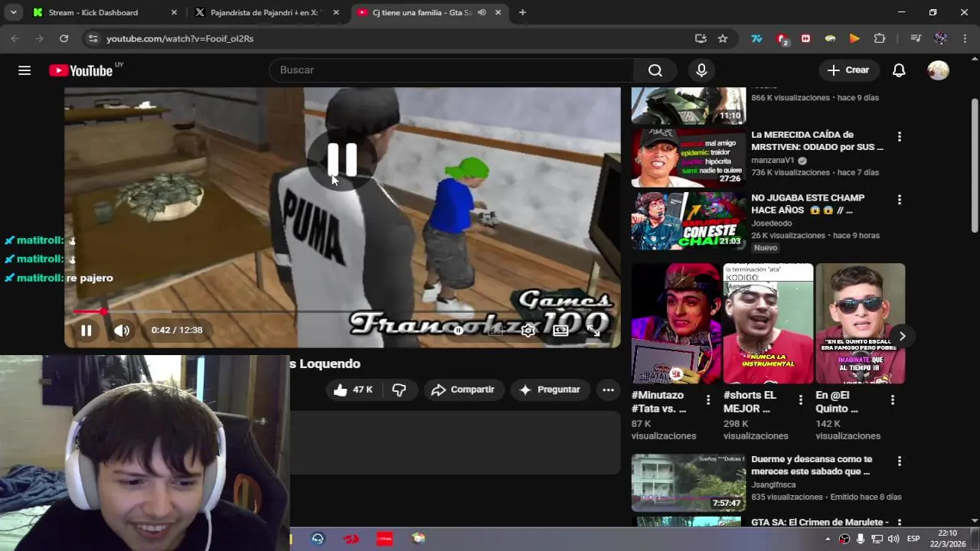Screen dimensions: 980x551
Task: Open the manzanaV1 channel name
Action: click(x=773, y=161)
